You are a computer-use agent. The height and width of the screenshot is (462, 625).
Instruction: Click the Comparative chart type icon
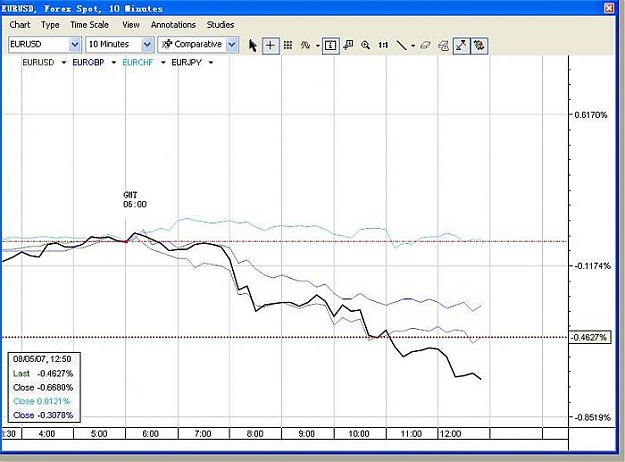(x=167, y=44)
